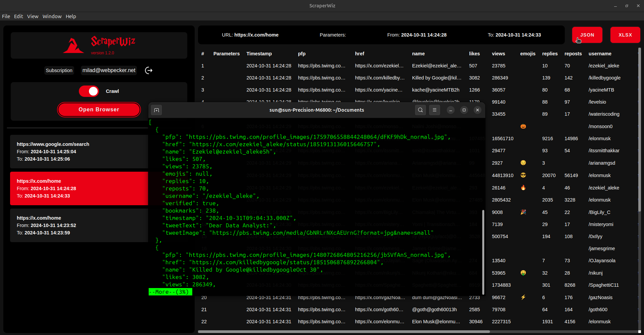
Task: Click the terminal's vertical scrollbar
Action: [x=483, y=252]
